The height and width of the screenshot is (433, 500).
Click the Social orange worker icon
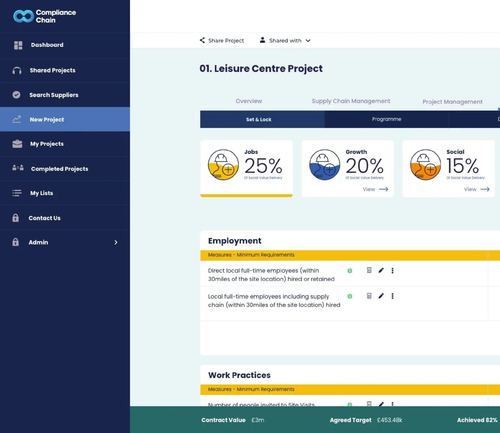click(425, 164)
